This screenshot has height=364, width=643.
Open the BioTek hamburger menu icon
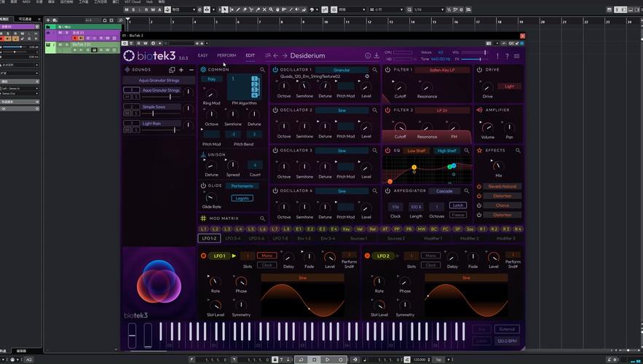(517, 56)
